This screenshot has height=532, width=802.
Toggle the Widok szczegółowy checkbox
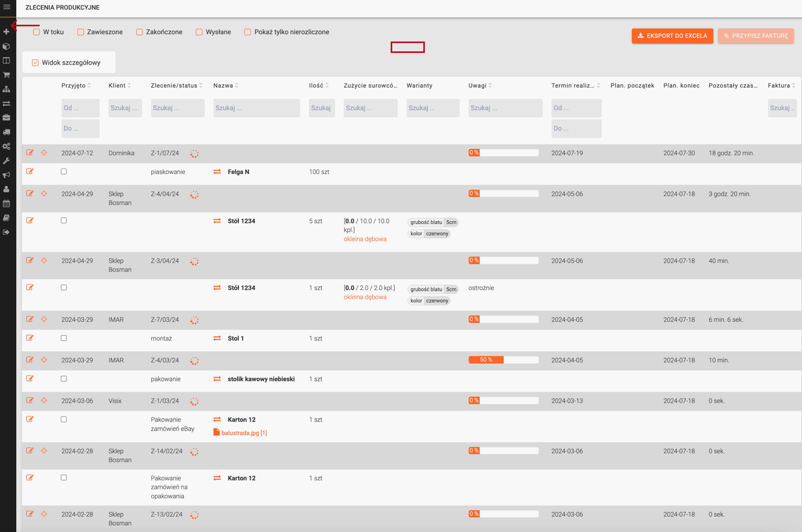(35, 62)
